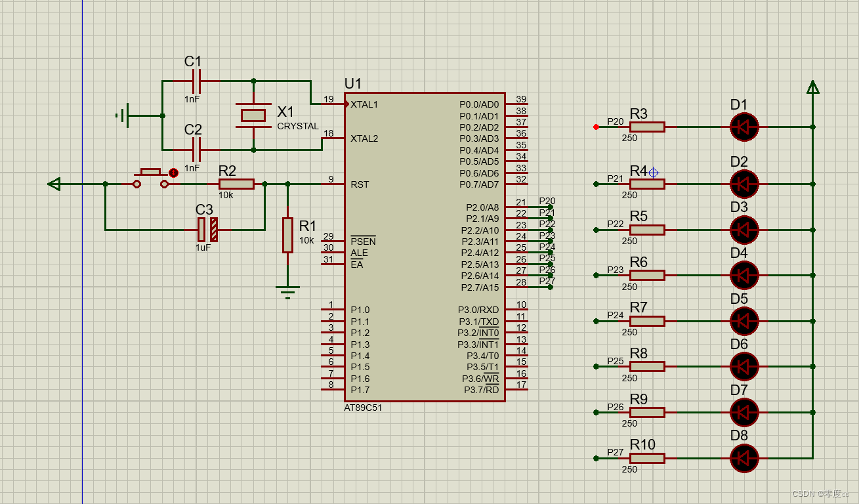Select resistor R3 symbol

[x=647, y=127]
